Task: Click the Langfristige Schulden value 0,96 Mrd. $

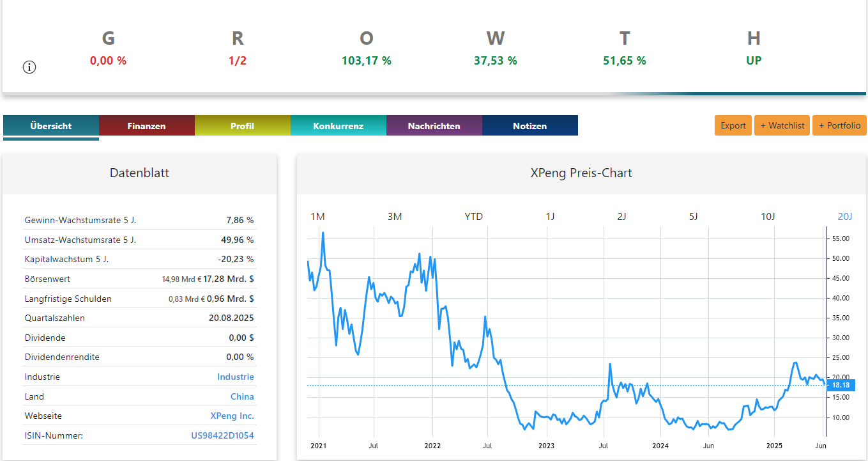Action: click(x=230, y=299)
